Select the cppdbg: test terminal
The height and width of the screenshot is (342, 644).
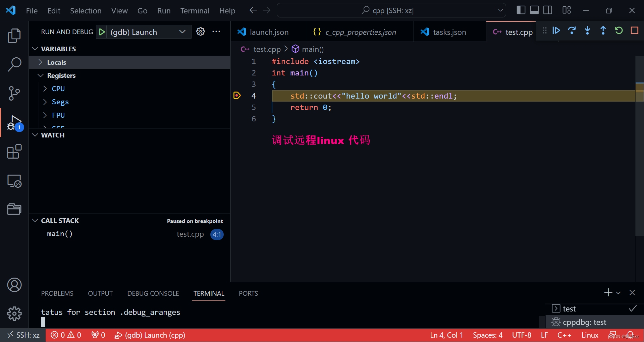coord(594,322)
